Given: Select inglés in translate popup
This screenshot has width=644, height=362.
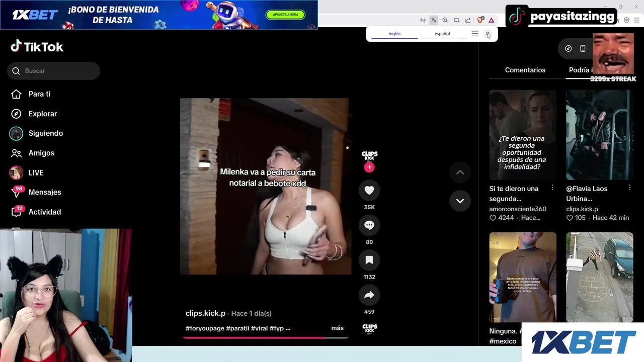Looking at the screenshot, I should click(x=394, y=34).
